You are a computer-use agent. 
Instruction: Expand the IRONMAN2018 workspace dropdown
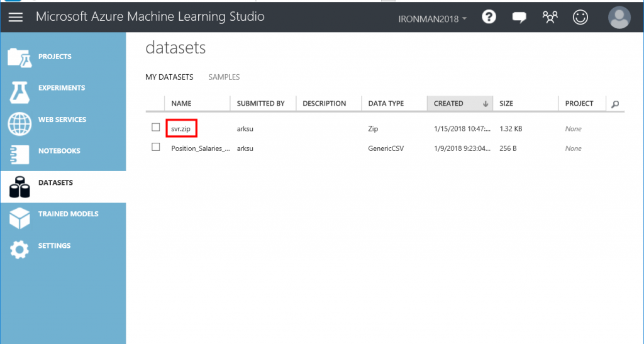pyautogui.click(x=433, y=19)
